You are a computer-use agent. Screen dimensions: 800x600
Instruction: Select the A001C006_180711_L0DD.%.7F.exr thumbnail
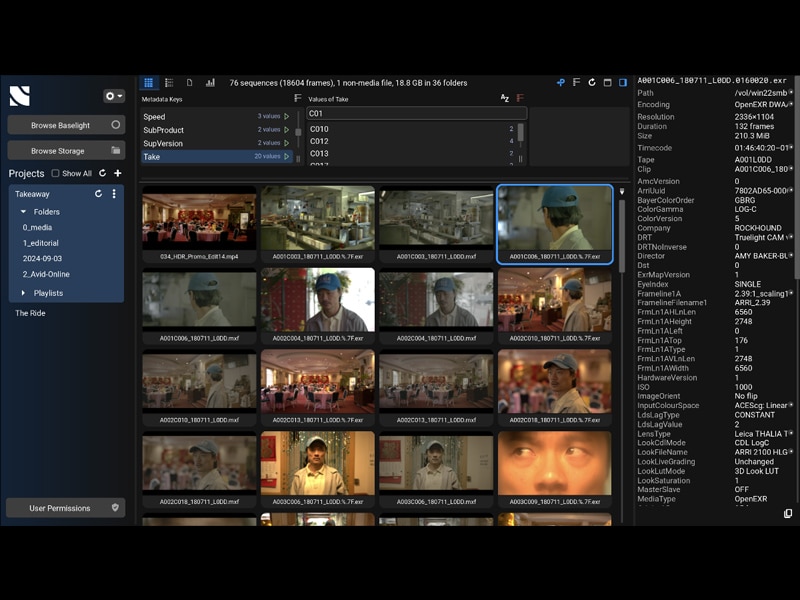[x=555, y=224]
